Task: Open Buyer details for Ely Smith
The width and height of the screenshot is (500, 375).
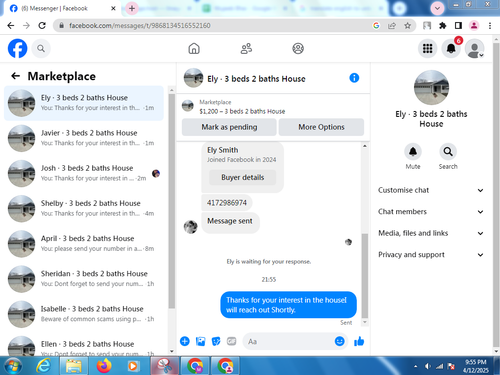Action: coord(243,177)
